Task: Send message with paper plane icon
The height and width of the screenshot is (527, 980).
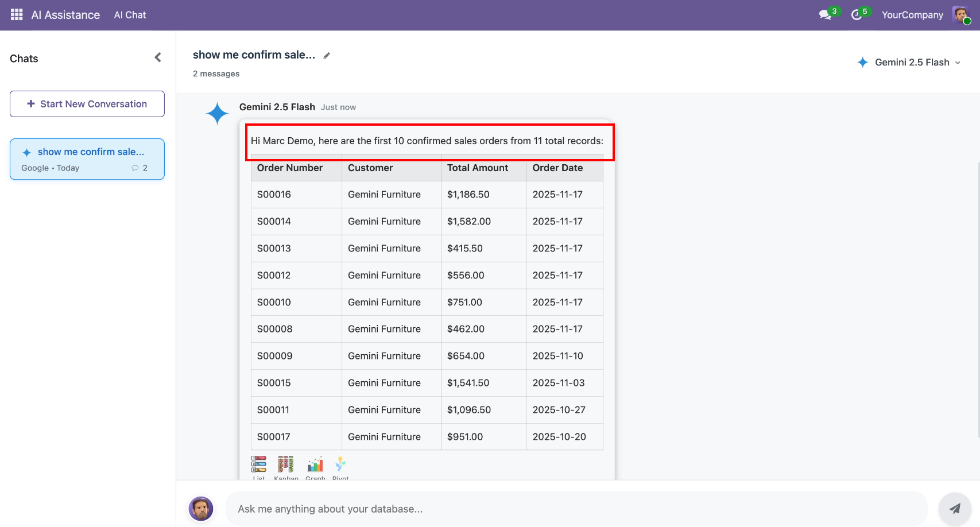Action: click(x=954, y=508)
